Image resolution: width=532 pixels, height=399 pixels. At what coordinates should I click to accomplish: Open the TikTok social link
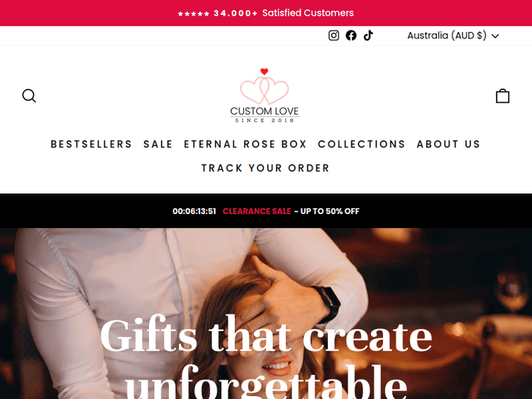[x=368, y=35]
